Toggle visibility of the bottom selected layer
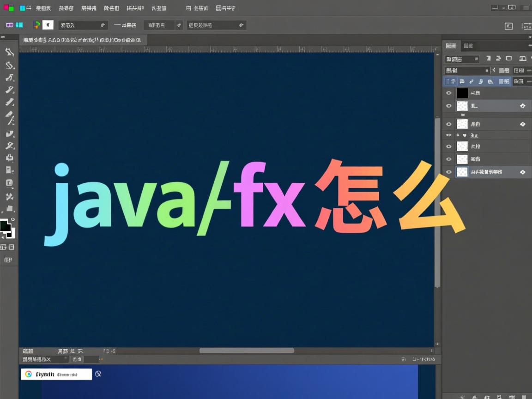This screenshot has height=399, width=532. click(x=448, y=172)
